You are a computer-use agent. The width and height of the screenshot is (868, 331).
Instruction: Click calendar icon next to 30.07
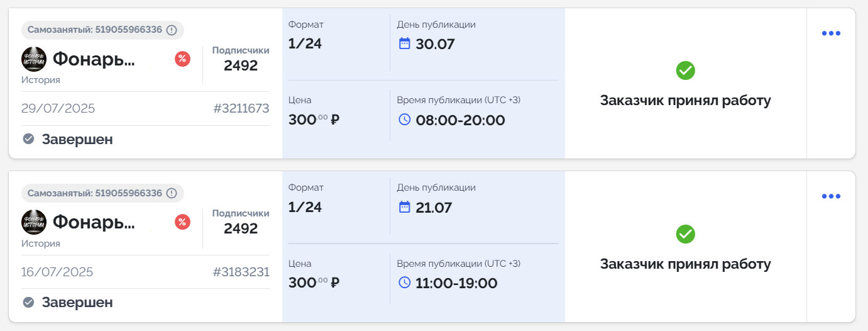coord(404,43)
